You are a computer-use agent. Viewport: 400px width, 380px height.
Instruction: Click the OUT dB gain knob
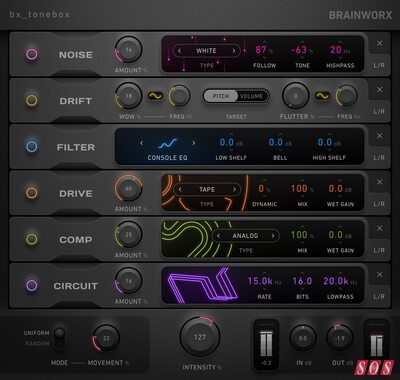[x=339, y=338]
